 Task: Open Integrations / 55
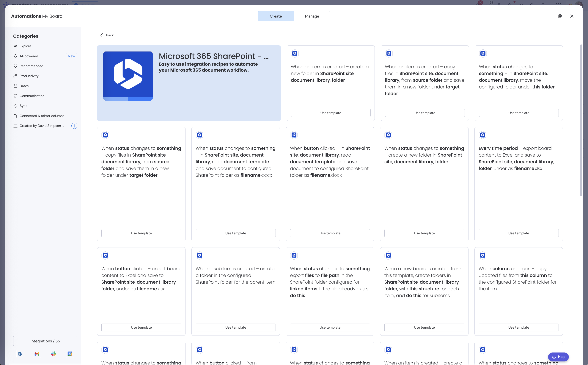[x=45, y=341]
